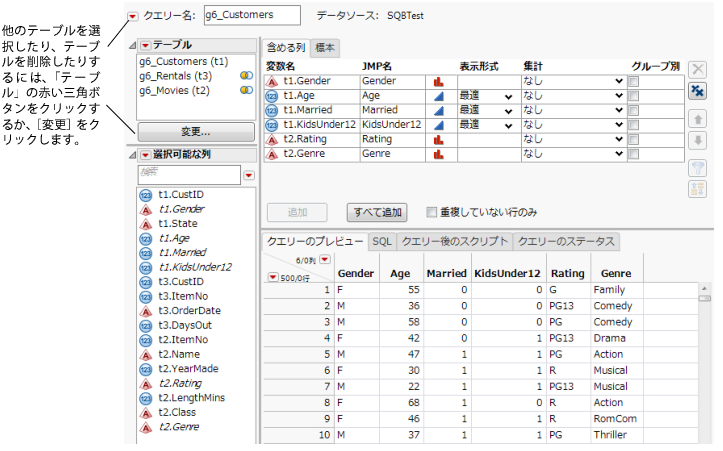Click the red triangle beside the search field
This screenshot has width=723, height=451.
[x=249, y=175]
